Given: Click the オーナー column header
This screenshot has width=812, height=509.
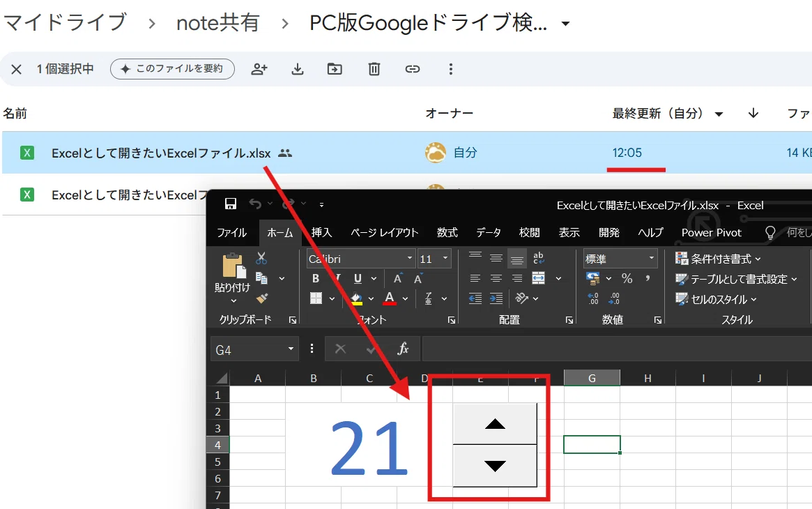Looking at the screenshot, I should point(449,114).
